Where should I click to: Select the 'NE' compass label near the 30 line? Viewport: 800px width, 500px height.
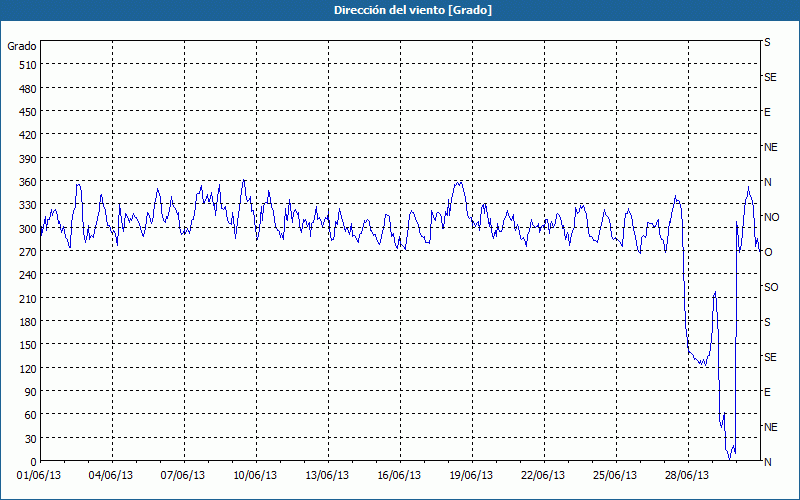point(771,427)
